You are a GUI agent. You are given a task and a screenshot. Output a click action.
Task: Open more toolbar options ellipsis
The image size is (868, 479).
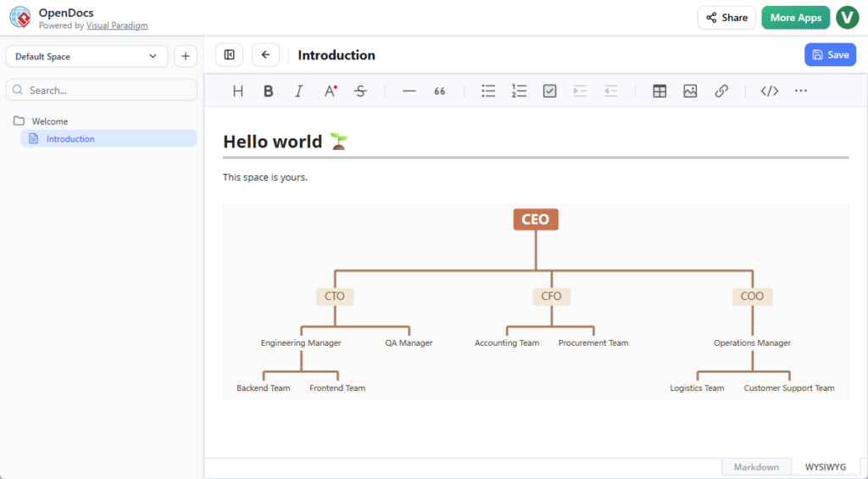click(801, 92)
